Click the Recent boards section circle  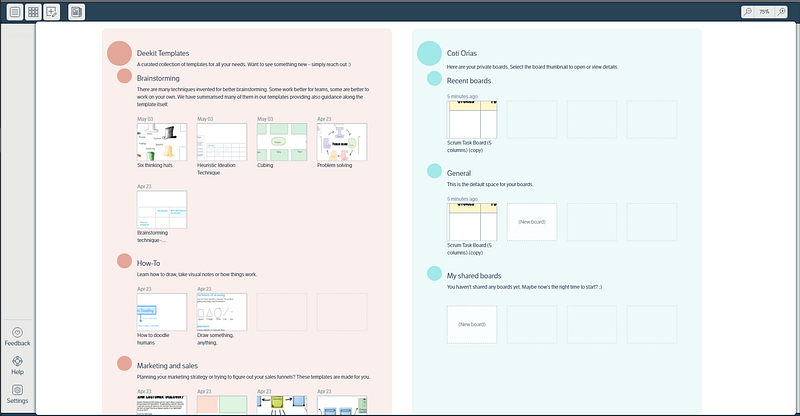coord(434,79)
